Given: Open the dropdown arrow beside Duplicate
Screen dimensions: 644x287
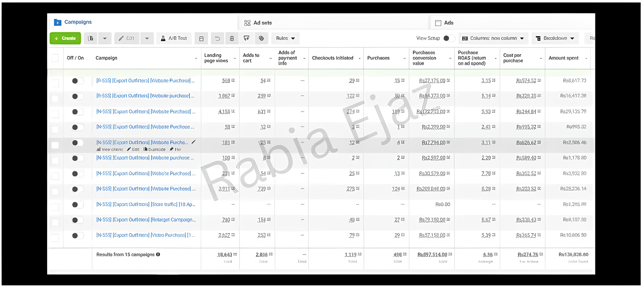Looking at the screenshot, I should point(105,38).
